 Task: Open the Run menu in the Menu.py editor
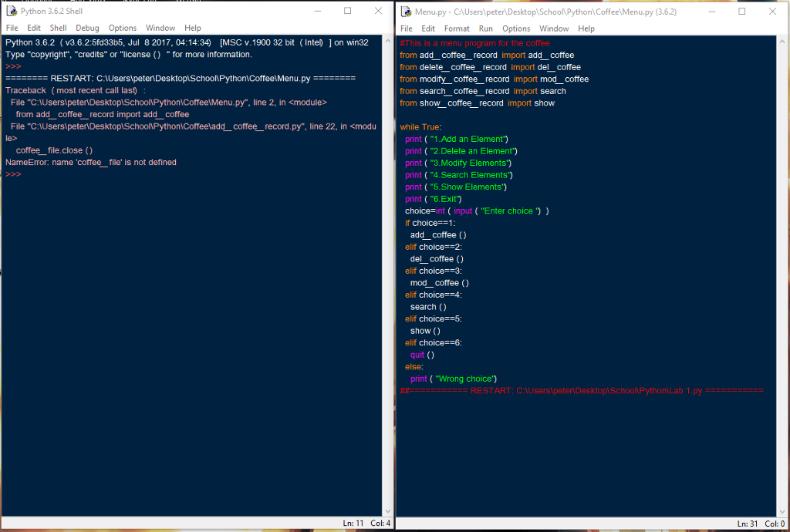[x=486, y=29]
